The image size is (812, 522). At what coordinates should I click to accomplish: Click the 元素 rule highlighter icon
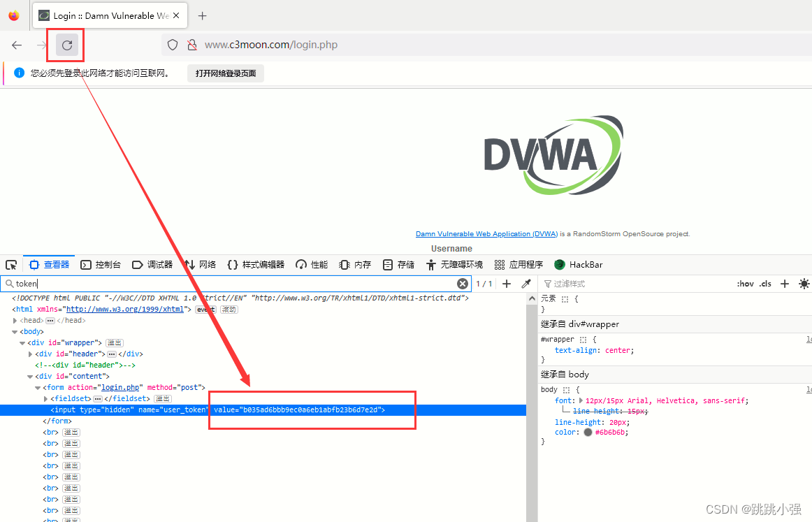[x=565, y=299]
